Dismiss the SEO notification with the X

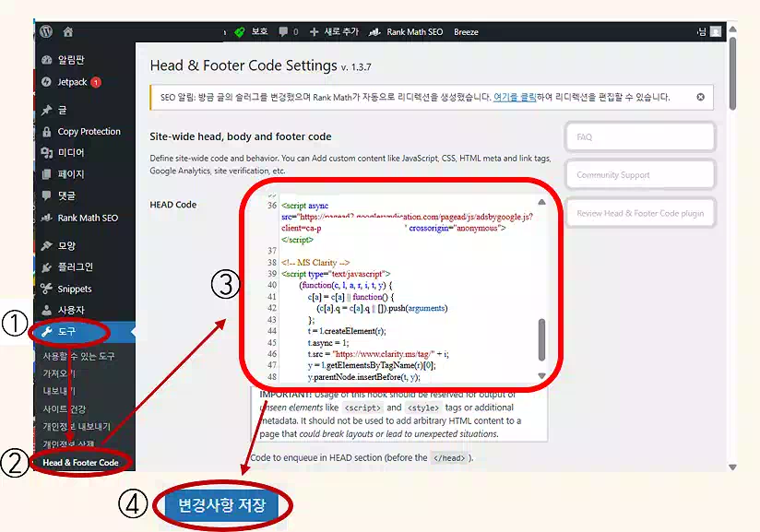(x=701, y=96)
